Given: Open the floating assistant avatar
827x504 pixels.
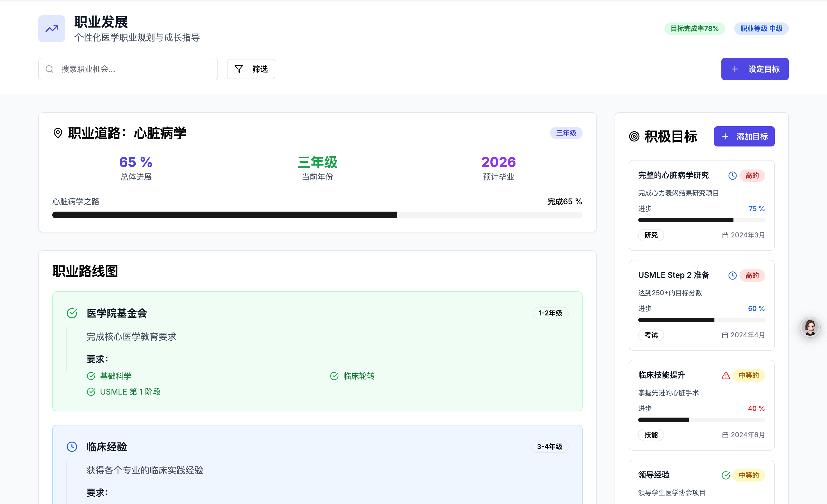Looking at the screenshot, I should pyautogui.click(x=810, y=327).
